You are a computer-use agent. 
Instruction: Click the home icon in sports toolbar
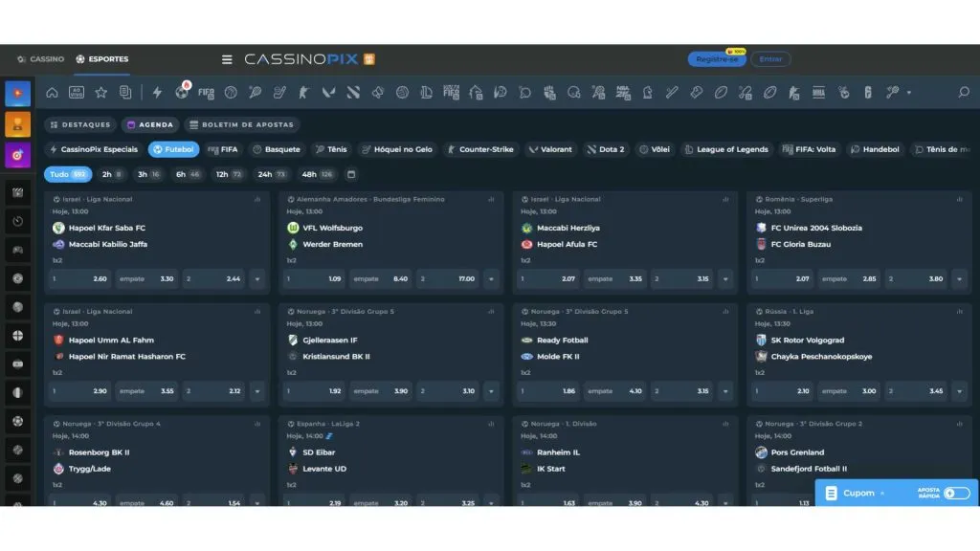click(52, 93)
